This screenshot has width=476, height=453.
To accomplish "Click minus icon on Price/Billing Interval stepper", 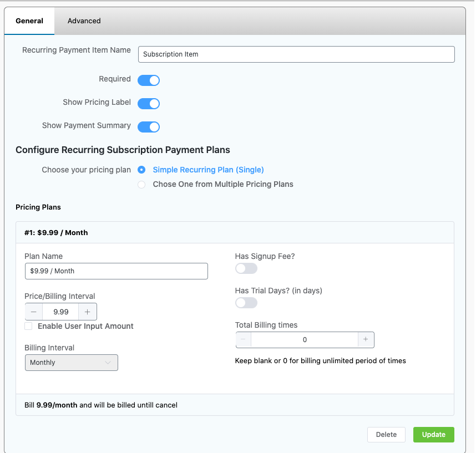I will tap(34, 312).
